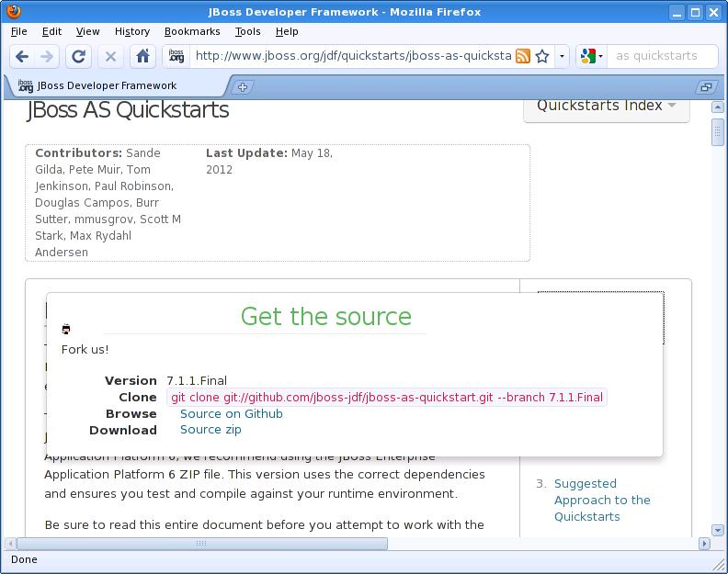
Task: Open a new tab with plus button
Action: coord(243,86)
